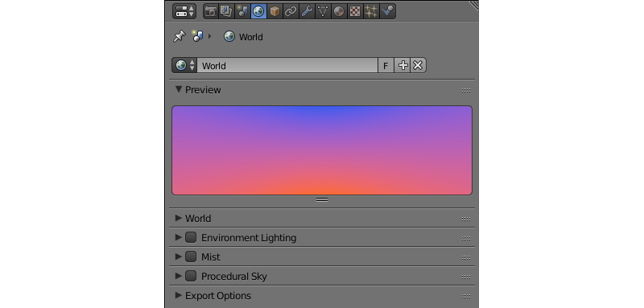This screenshot has height=308, width=644.
Task: Switch to the Object cube tab
Action: [275, 11]
